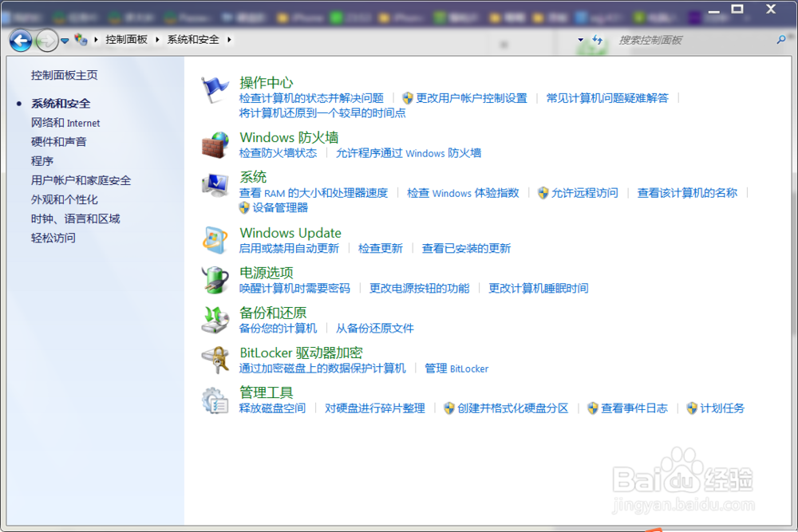Click 查看 RAM 的大小和处理器速度
798x532 pixels.
[x=314, y=193]
